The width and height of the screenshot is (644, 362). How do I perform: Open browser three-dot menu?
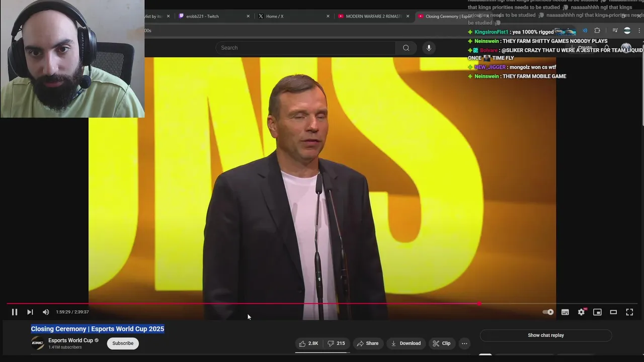click(x=639, y=31)
